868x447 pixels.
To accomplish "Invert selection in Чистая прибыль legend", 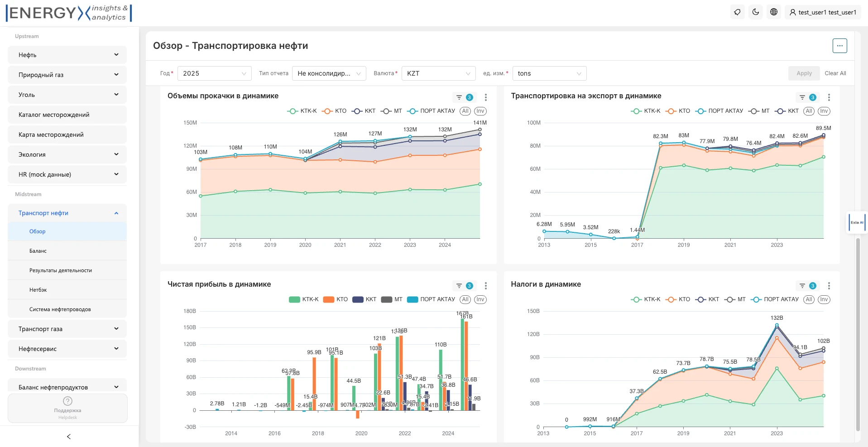I will (480, 299).
